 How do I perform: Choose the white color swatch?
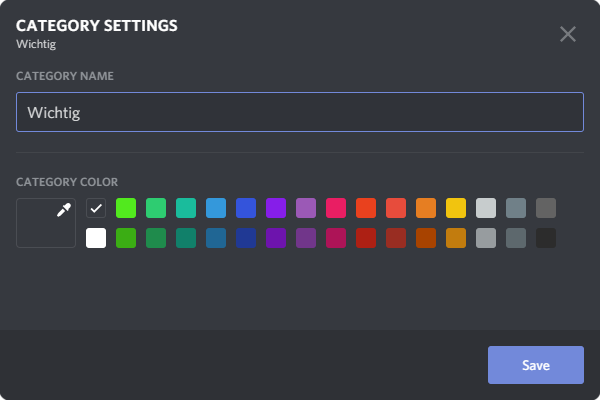click(x=96, y=238)
